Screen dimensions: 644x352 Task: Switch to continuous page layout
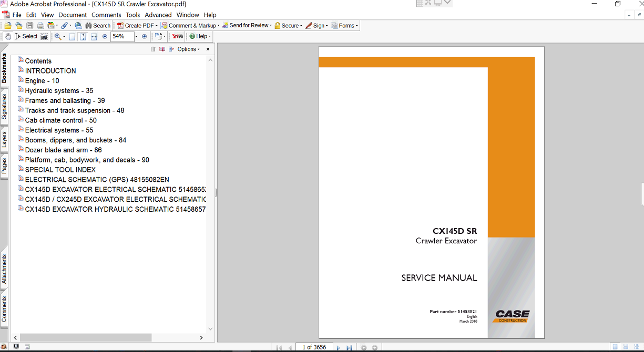pyautogui.click(x=626, y=347)
